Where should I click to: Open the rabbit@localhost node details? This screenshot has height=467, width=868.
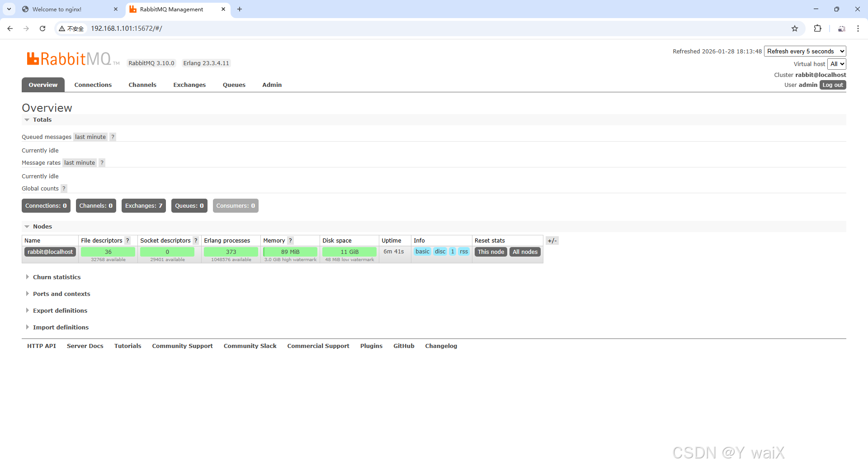[x=50, y=252]
